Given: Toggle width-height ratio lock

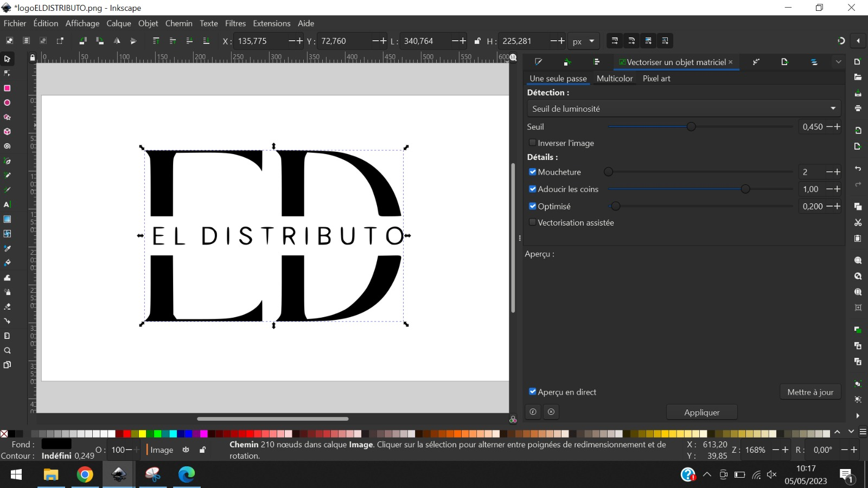Looking at the screenshot, I should [x=477, y=41].
